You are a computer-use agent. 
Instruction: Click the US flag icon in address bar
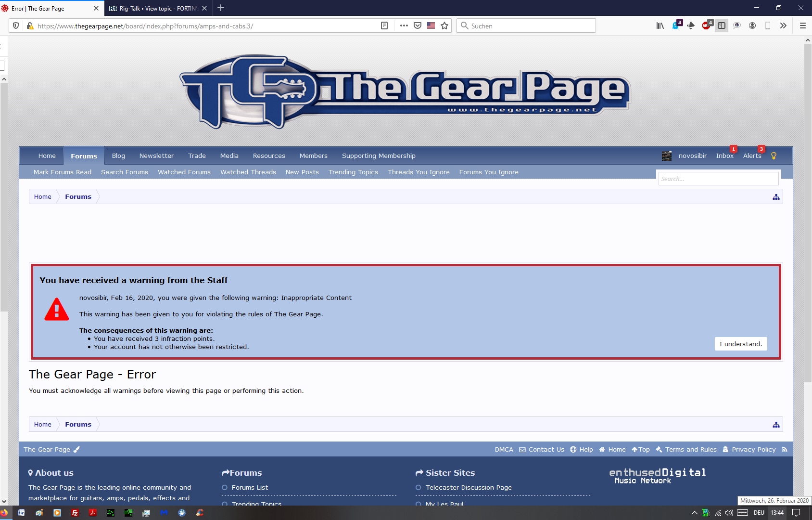click(x=431, y=26)
